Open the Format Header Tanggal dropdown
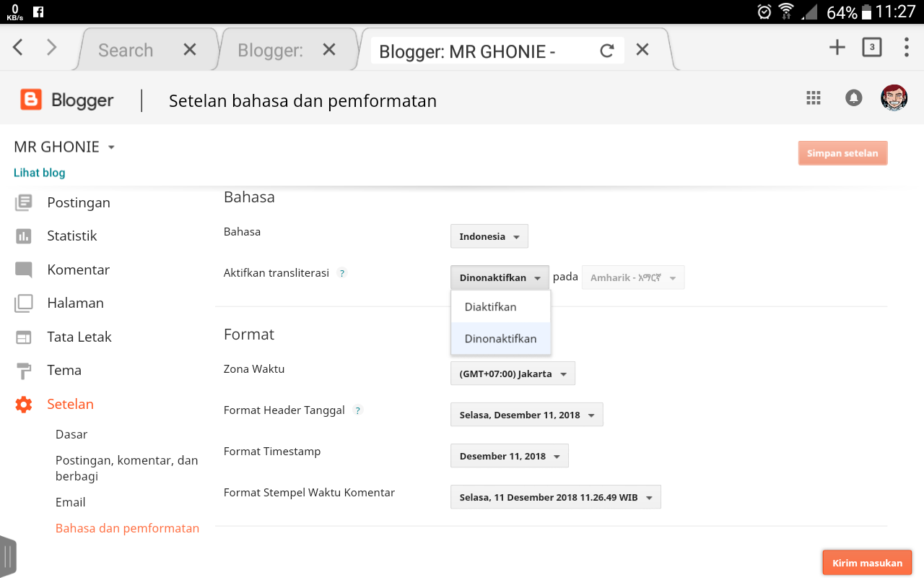 [527, 415]
